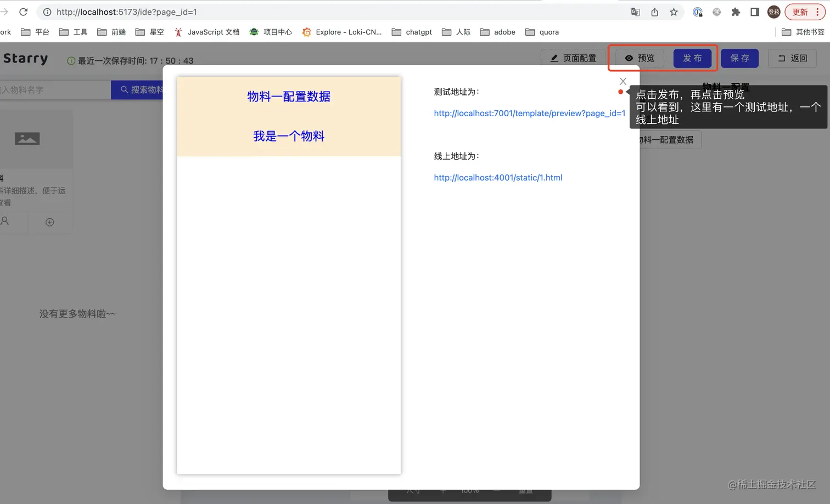This screenshot has width=830, height=504.
Task: Open the 人际 bookmark folder
Action: [456, 32]
